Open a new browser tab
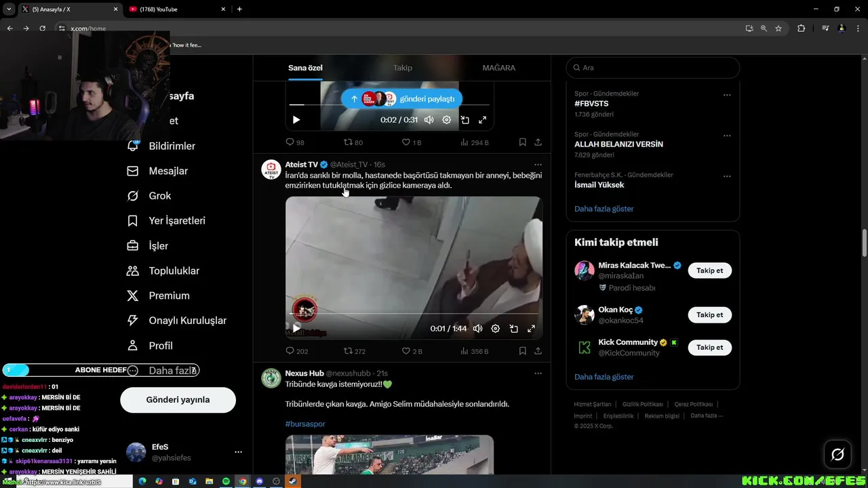The width and height of the screenshot is (868, 488). click(239, 9)
